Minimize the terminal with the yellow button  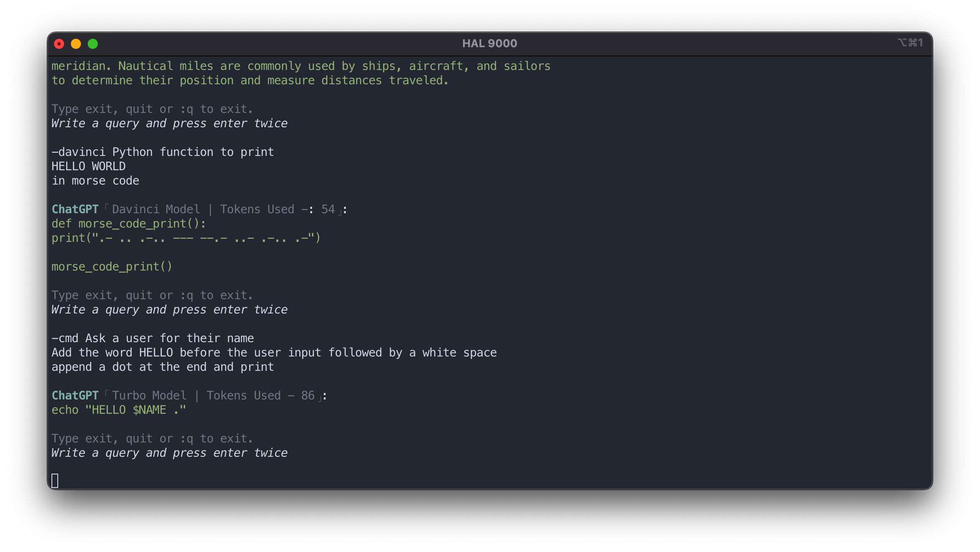[76, 44]
